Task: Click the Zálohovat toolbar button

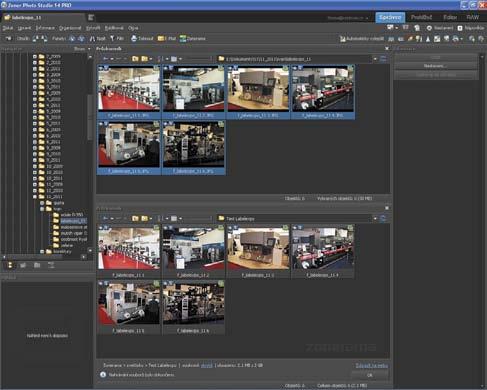Action: pos(142,39)
